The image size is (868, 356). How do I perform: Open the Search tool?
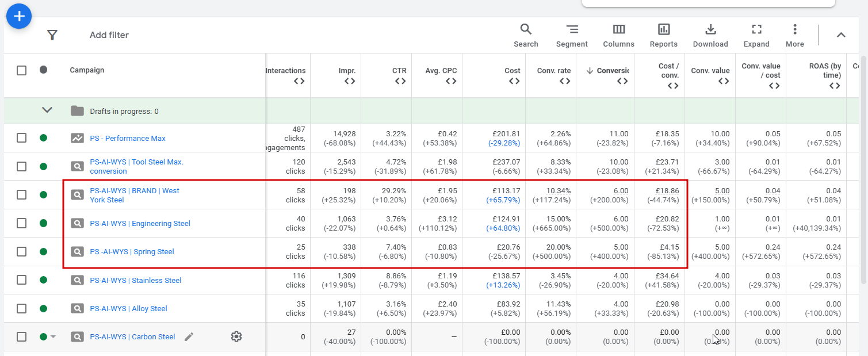point(526,36)
